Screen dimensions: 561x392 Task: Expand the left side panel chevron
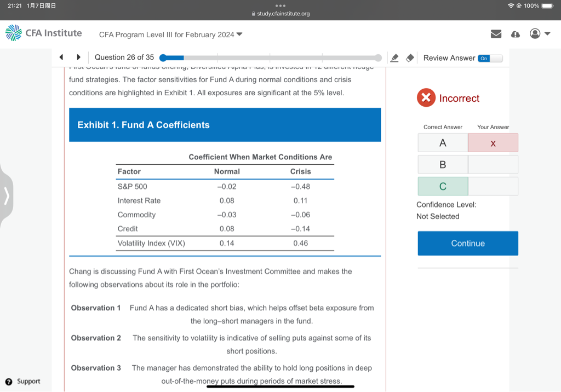(x=7, y=195)
